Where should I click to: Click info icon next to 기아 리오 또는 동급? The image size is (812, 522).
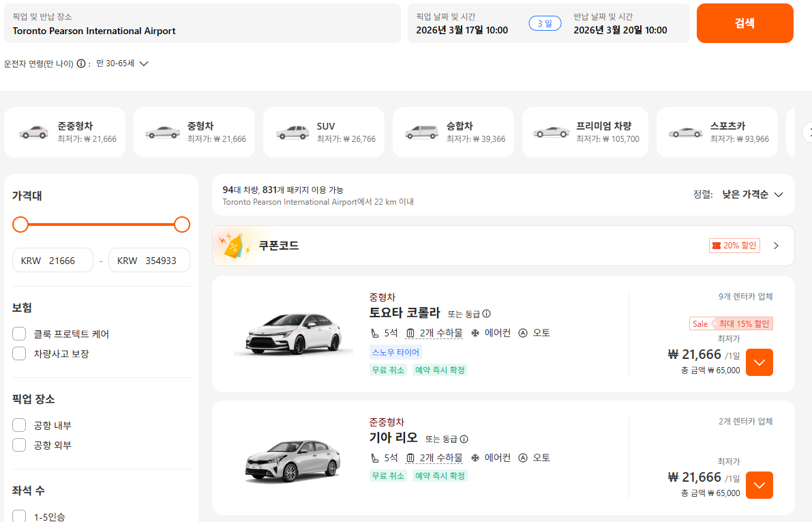[464, 439]
